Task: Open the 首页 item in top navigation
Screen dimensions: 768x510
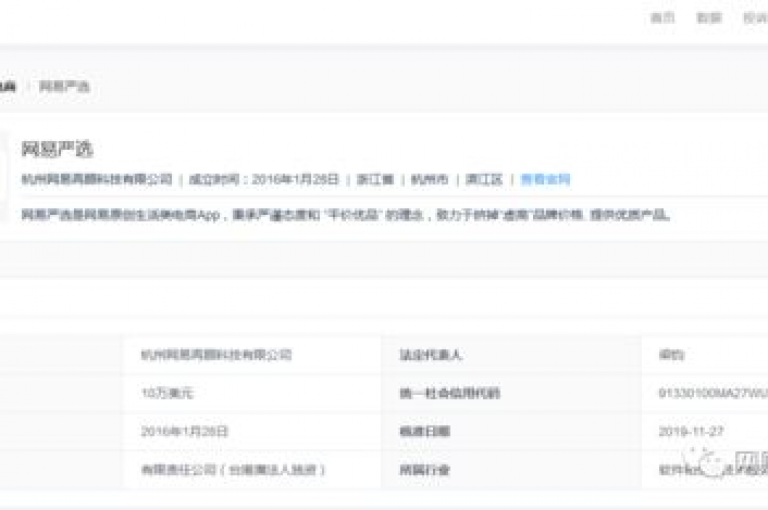Action: pyautogui.click(x=662, y=18)
